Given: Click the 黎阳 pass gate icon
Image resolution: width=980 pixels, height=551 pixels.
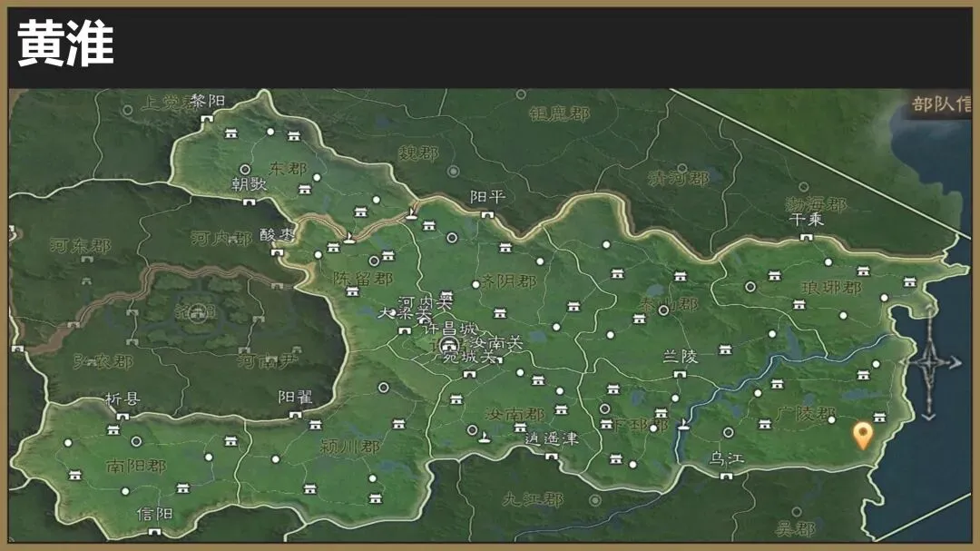Looking at the screenshot, I should [206, 119].
